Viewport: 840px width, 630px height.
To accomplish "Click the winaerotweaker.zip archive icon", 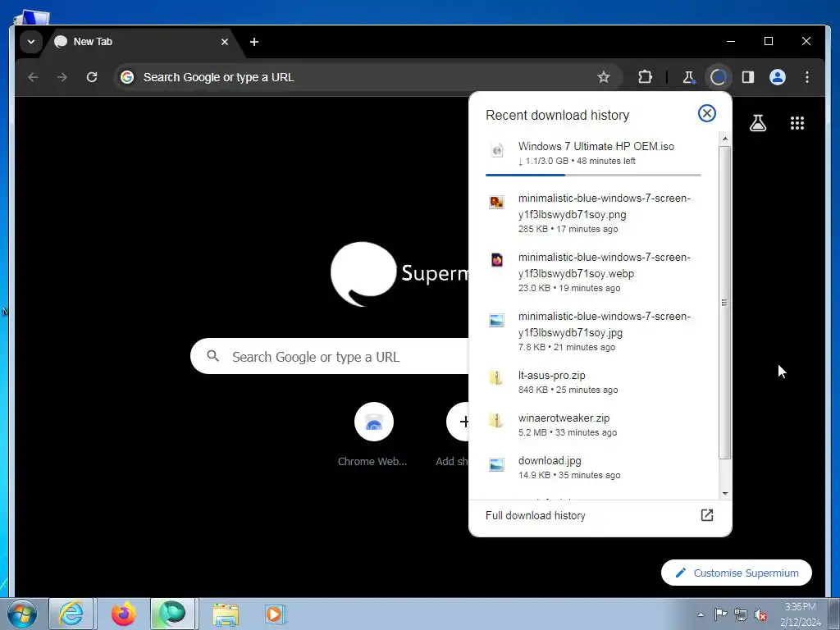I will coord(496,421).
